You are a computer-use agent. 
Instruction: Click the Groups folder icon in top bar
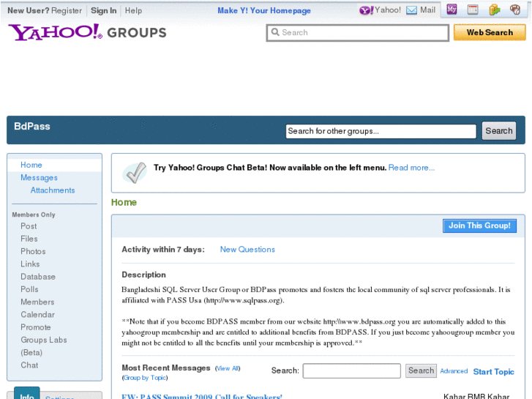tap(495, 10)
